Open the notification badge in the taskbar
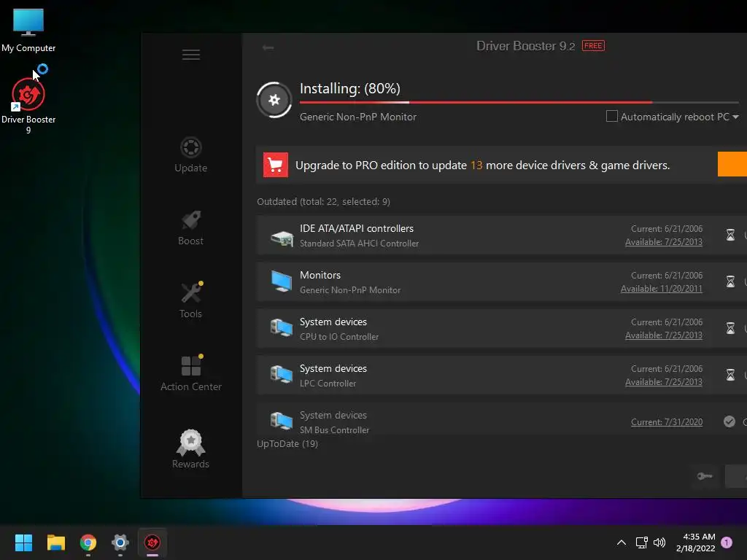 pyautogui.click(x=727, y=542)
